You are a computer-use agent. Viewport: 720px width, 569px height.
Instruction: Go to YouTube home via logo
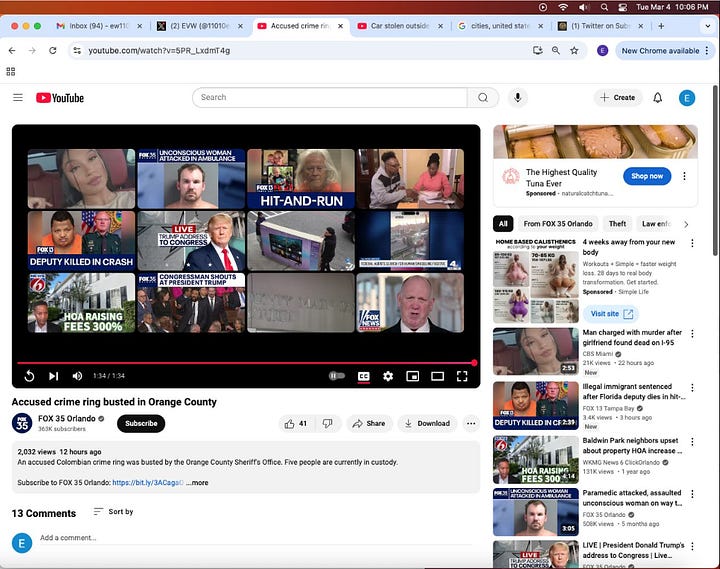(60, 98)
